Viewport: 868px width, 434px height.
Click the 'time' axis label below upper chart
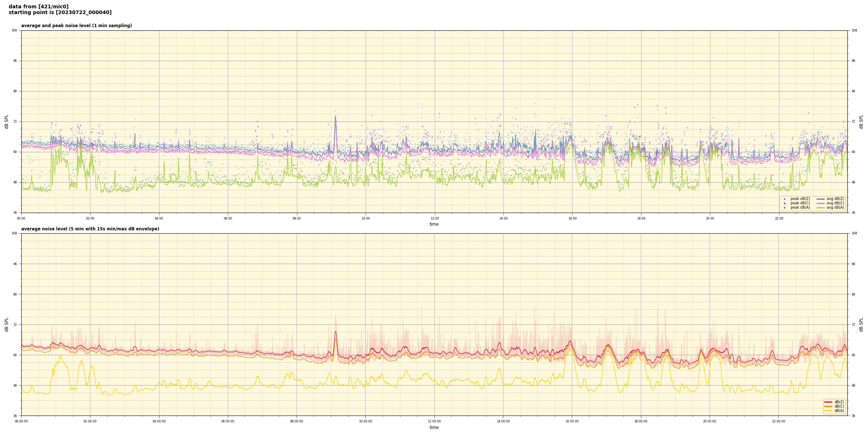coord(434,224)
